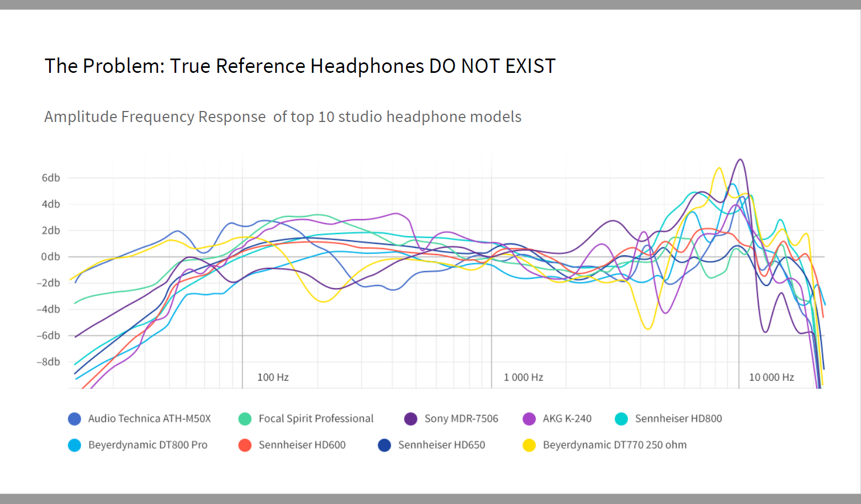
Task: Click the "100 Hz" frequency axis label
Action: click(x=273, y=378)
